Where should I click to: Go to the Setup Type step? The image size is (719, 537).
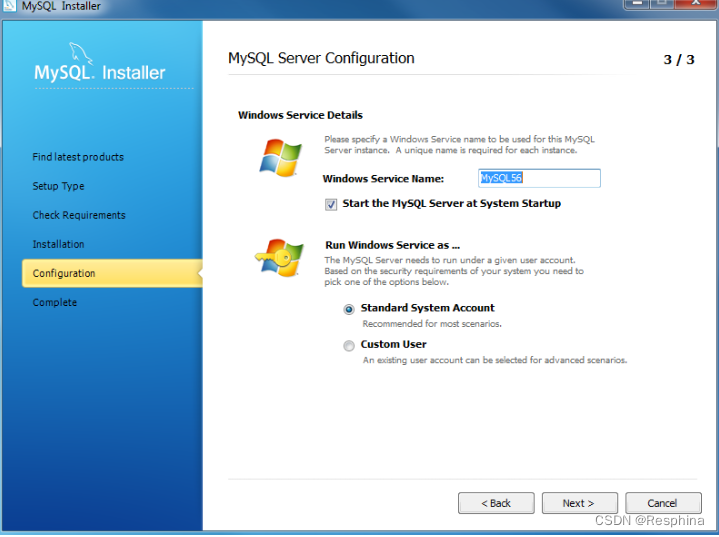coord(58,186)
